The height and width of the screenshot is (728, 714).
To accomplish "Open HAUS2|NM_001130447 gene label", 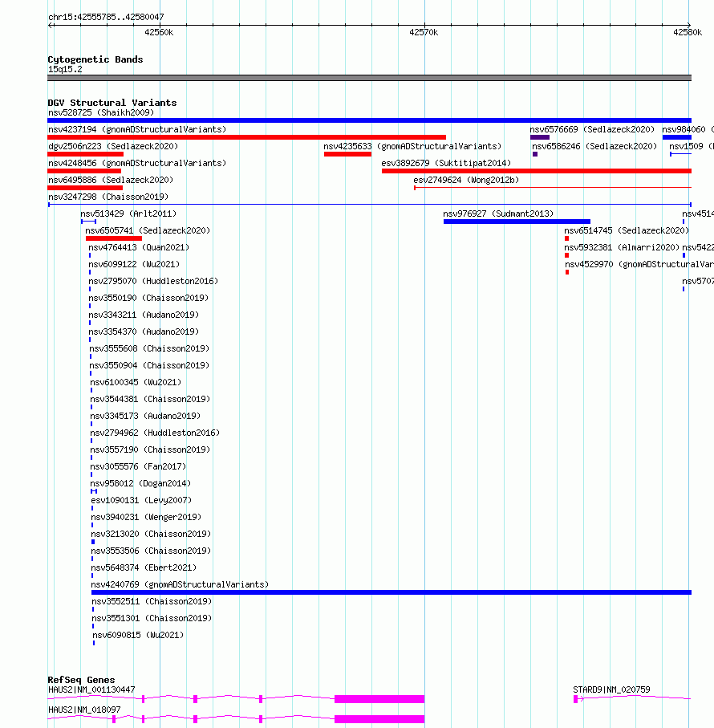I will coord(92,690).
